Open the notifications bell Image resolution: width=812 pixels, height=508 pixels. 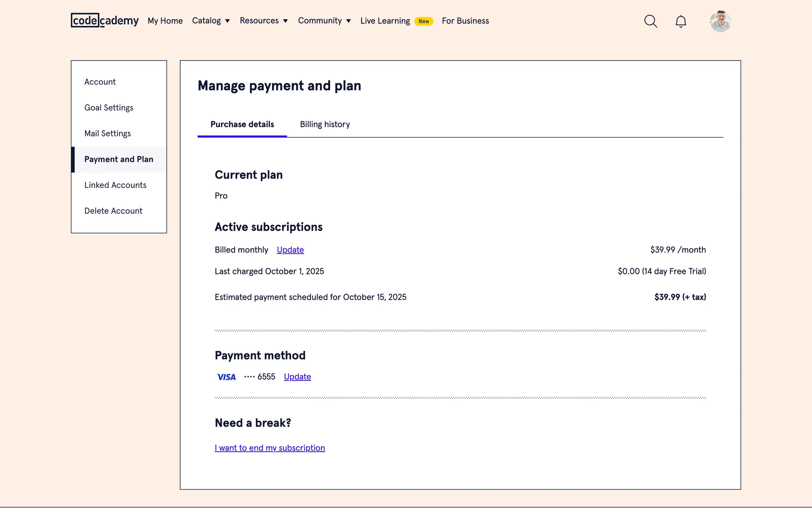pyautogui.click(x=680, y=21)
